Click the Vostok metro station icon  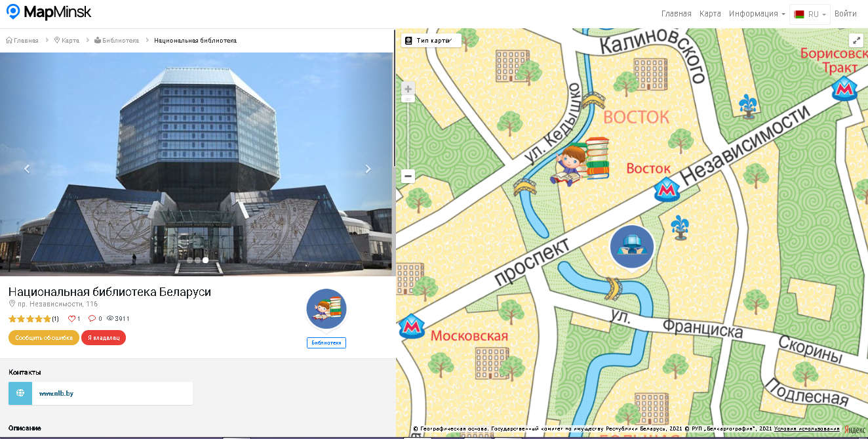(x=667, y=190)
